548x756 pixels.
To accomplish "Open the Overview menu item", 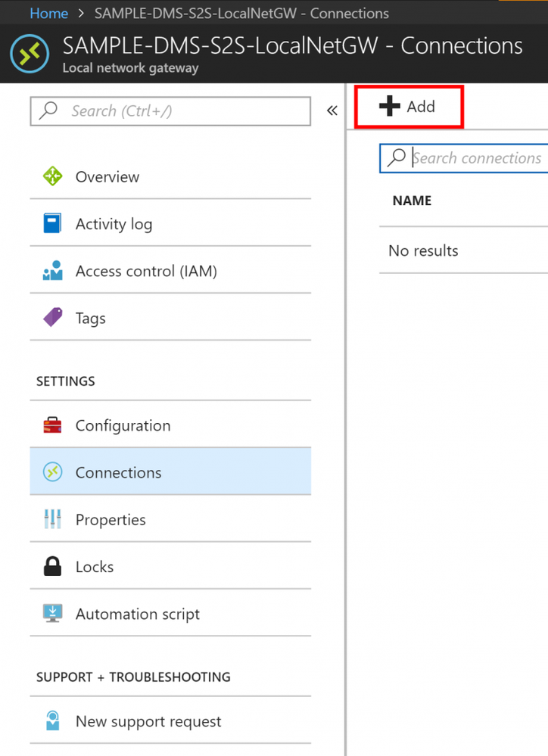I will pyautogui.click(x=170, y=176).
